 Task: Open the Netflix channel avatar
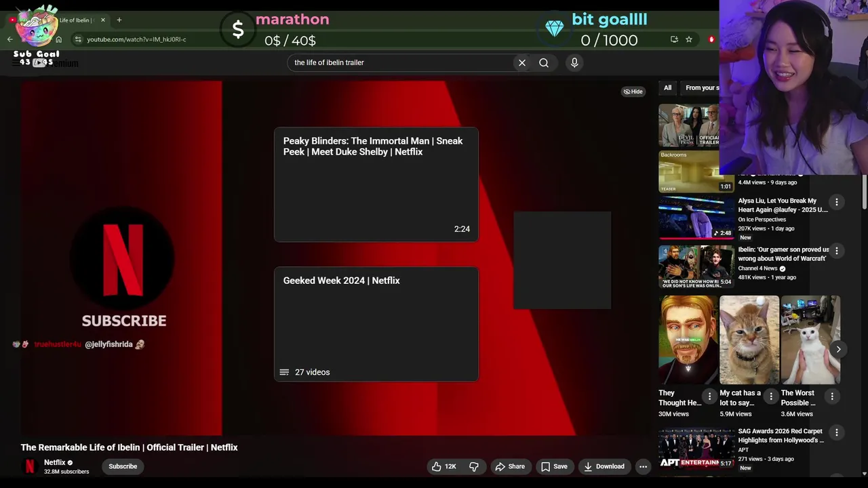pyautogui.click(x=30, y=466)
